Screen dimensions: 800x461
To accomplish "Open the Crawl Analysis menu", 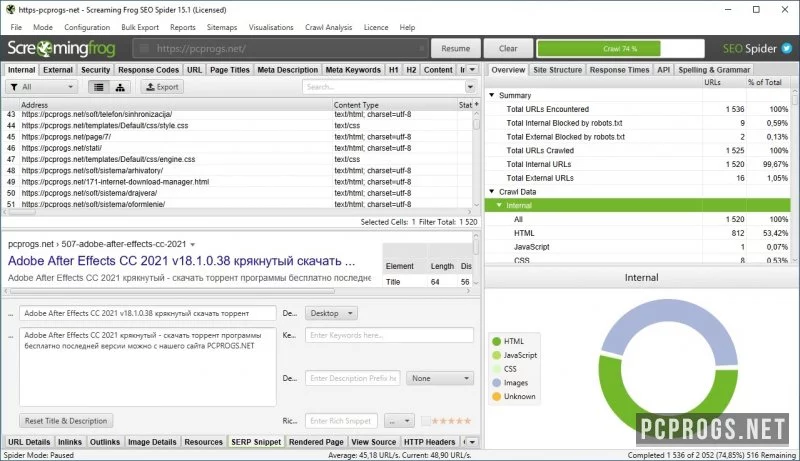I will 329,28.
